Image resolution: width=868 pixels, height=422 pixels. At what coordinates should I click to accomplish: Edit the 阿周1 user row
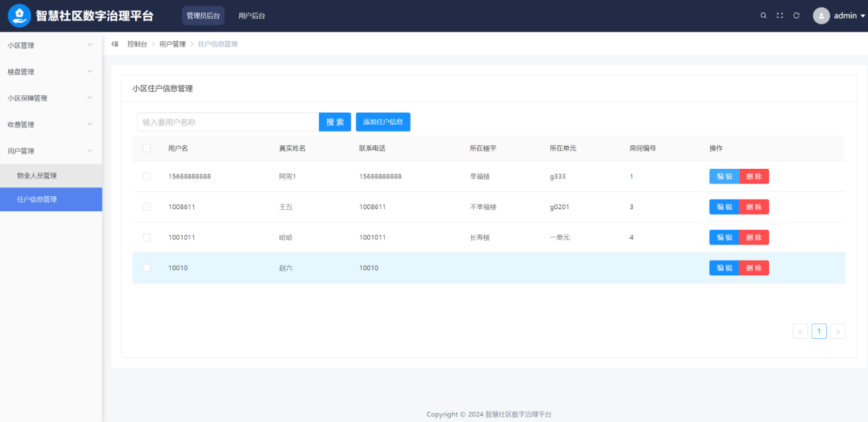724,176
